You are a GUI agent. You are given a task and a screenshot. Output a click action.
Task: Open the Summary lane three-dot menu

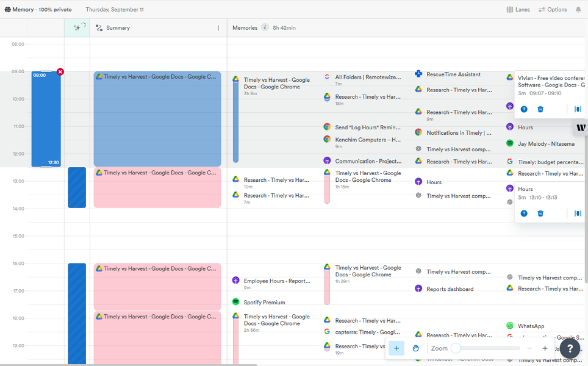(x=218, y=27)
